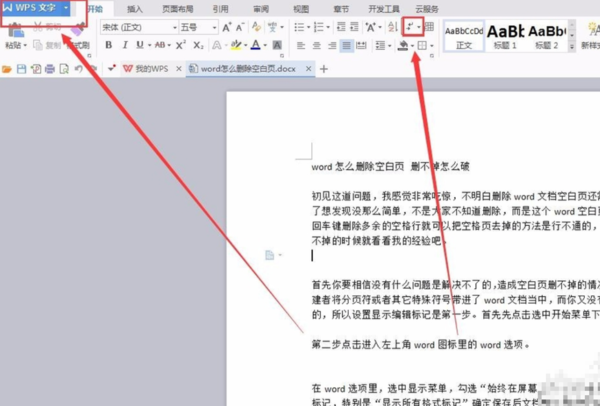Switch to the 插入 ribbon tab
Screen dimensions: 600x406
tap(134, 9)
